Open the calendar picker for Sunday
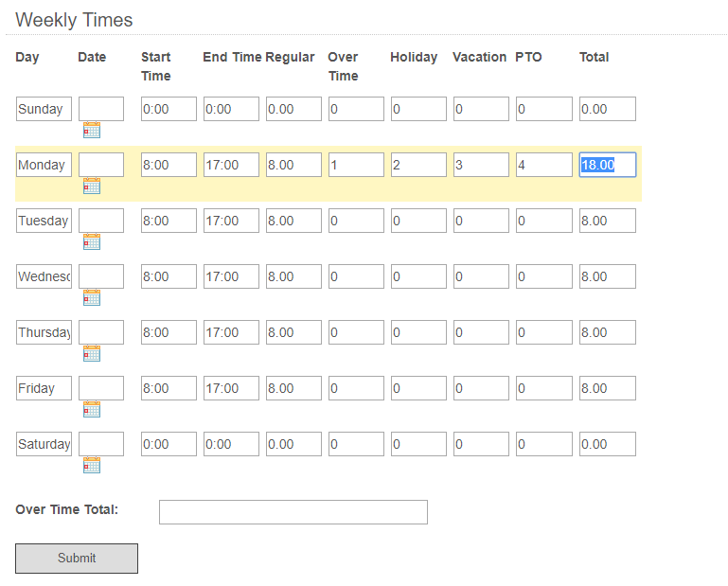 coord(91,131)
